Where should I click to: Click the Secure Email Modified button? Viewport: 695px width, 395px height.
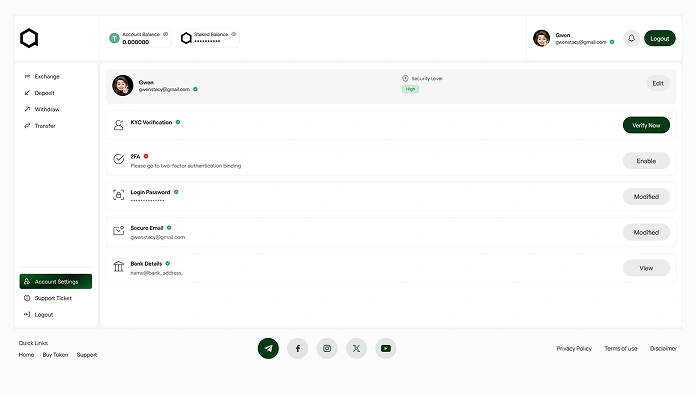(646, 232)
